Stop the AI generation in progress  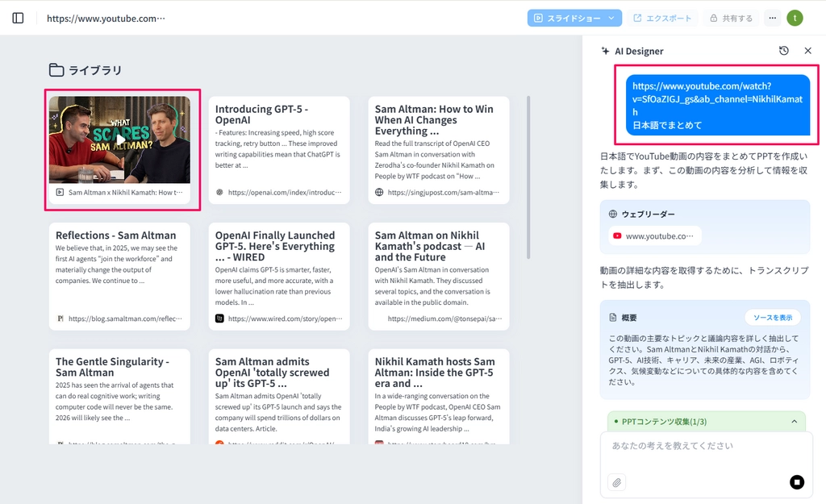pos(796,482)
